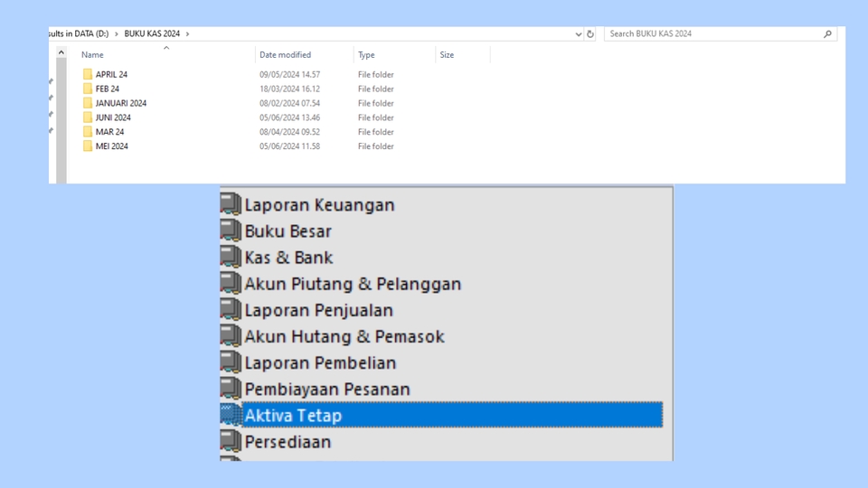Expand the chevron after DATA (D:)
868x488 pixels.
tap(117, 33)
